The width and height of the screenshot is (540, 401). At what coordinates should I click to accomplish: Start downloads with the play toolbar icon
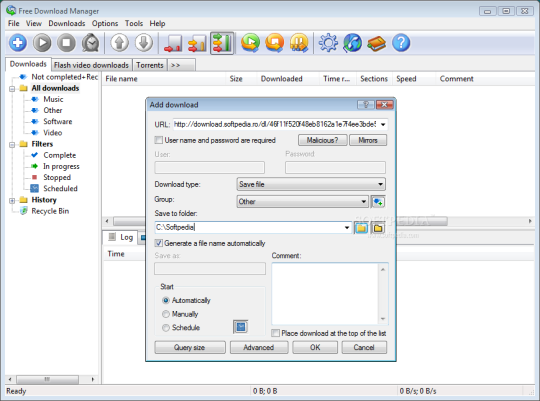[x=42, y=43]
